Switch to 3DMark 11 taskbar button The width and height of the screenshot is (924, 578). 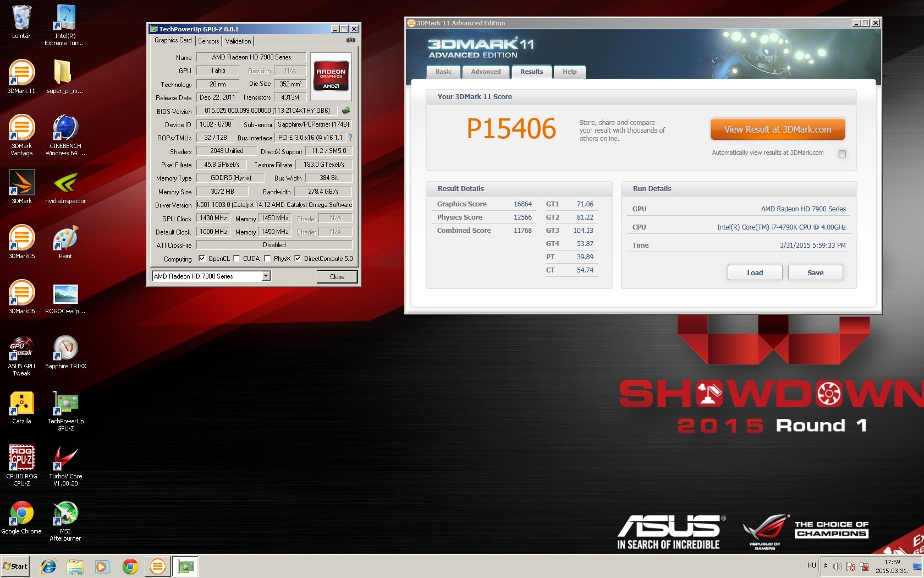(x=157, y=566)
